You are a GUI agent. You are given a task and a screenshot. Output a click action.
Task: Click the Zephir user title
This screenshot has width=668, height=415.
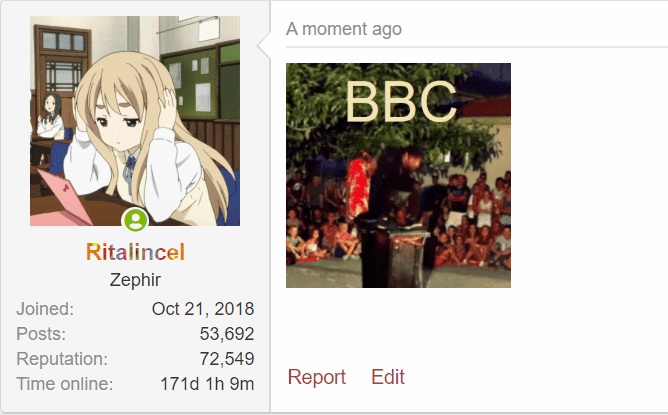(x=135, y=280)
